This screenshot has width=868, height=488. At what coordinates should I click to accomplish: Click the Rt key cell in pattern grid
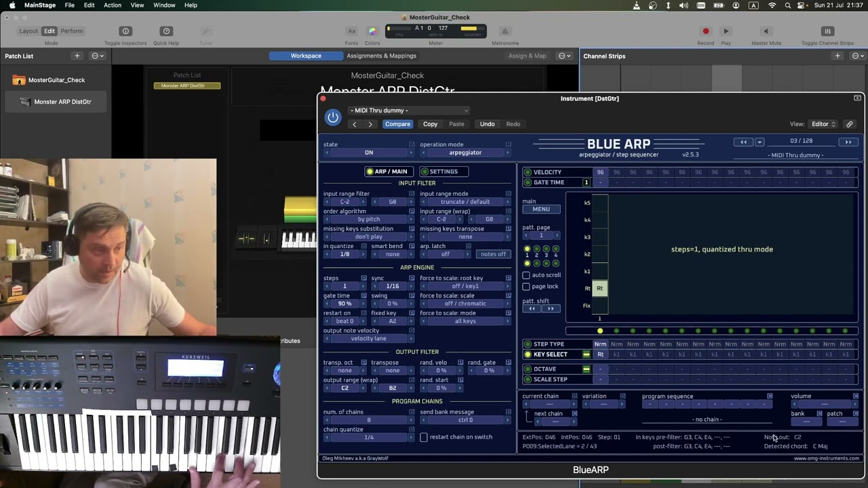(x=600, y=289)
